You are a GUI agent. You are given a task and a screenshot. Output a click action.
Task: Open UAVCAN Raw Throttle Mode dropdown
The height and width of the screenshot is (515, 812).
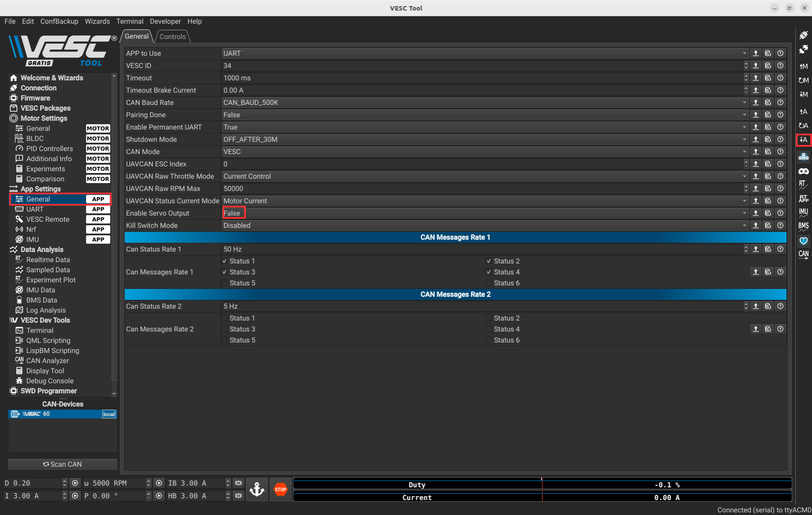[485, 176]
